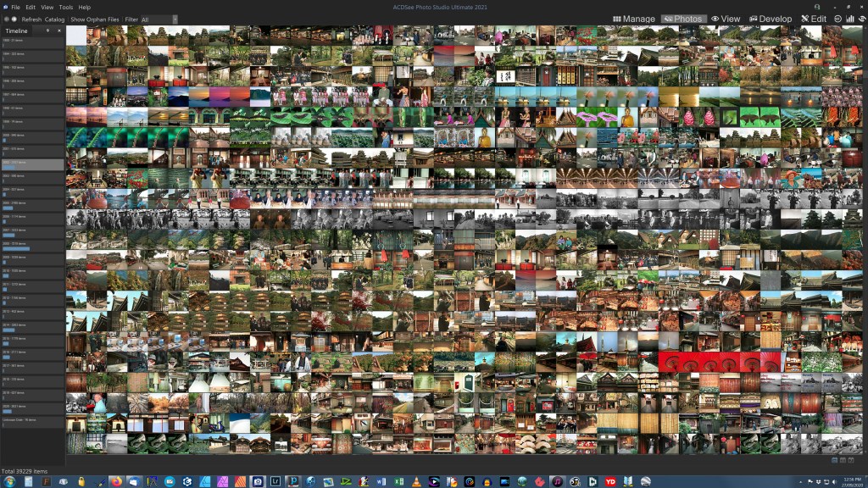This screenshot has height=488, width=868.
Task: Click the Refresh button
Action: (31, 19)
